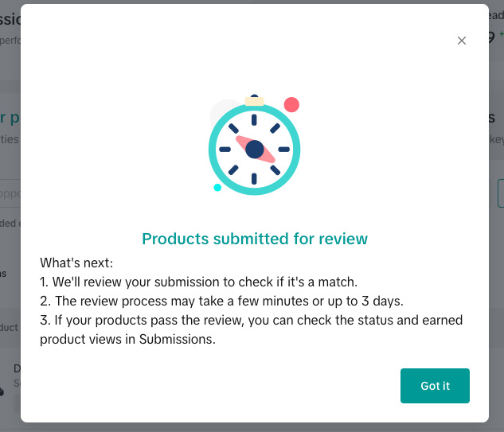Click the yellow stopwatch crown button
Screen dimensions: 504x432
[254, 101]
